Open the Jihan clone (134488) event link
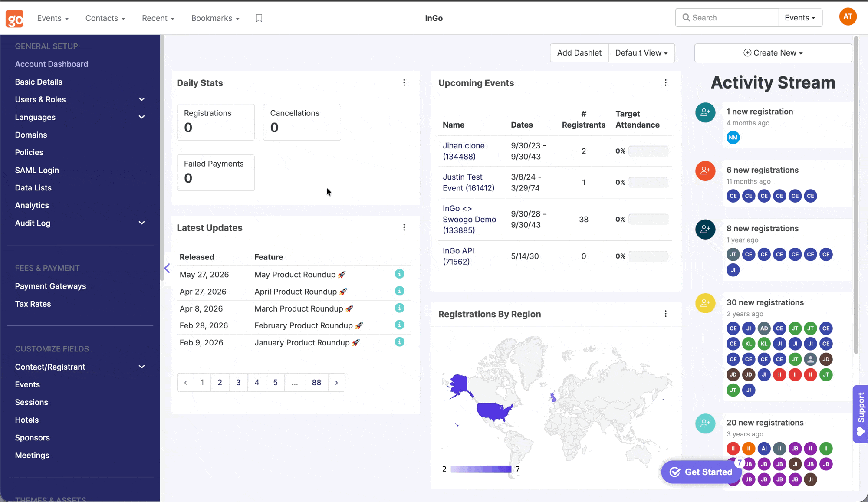Screen dimensions: 868x502 (464, 151)
